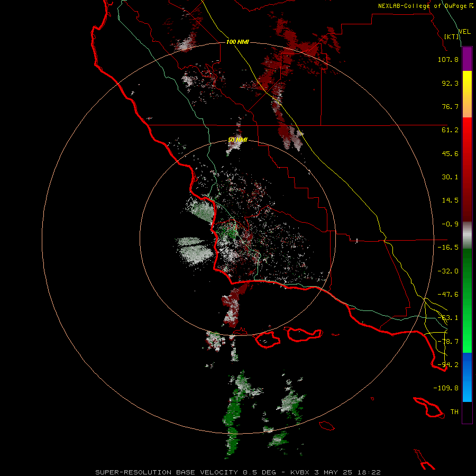Click the gray near-zero segment of color bar

(467, 235)
